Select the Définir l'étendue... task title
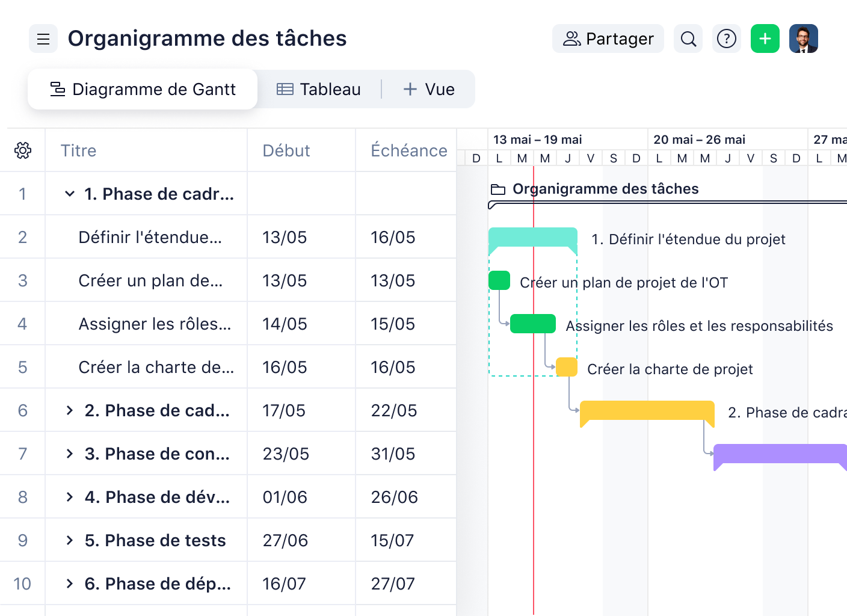847x616 pixels. pyautogui.click(x=150, y=238)
